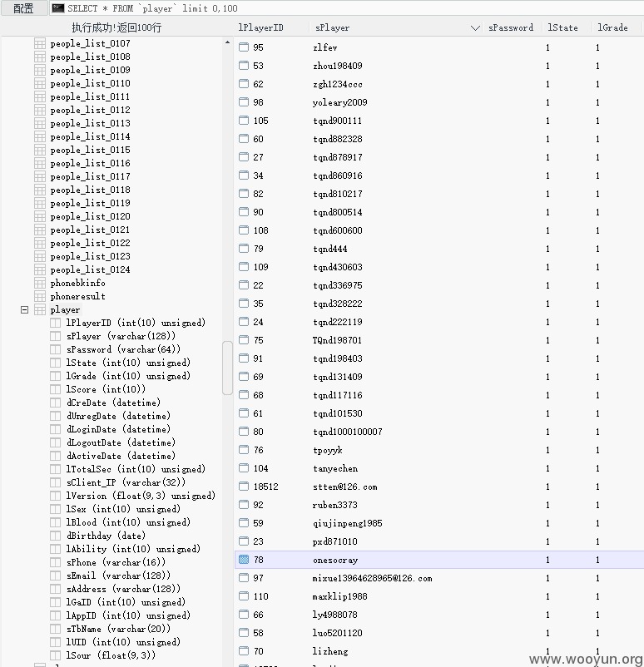Open the 配置 tab
Viewport: 644px width, 667px height.
[24, 8]
